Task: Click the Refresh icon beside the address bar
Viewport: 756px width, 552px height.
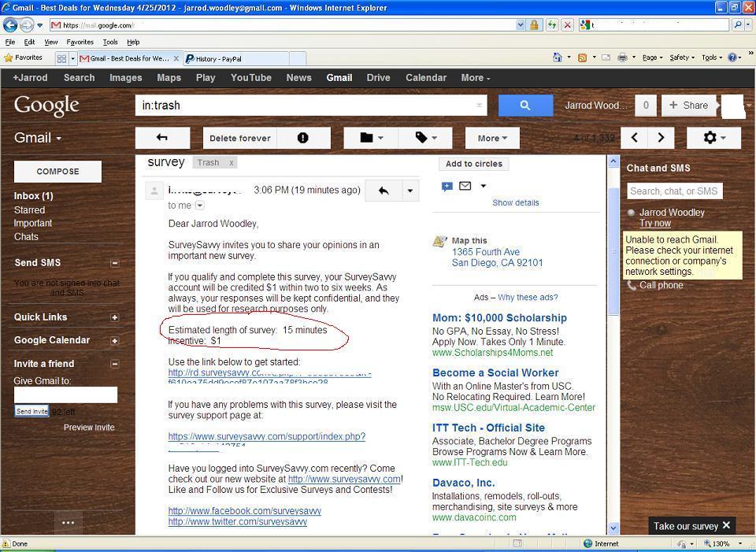Action: point(552,25)
